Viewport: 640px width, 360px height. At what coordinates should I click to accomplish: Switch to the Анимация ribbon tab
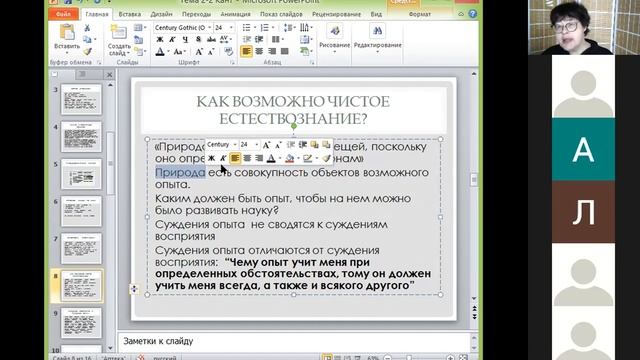pyautogui.click(x=236, y=14)
